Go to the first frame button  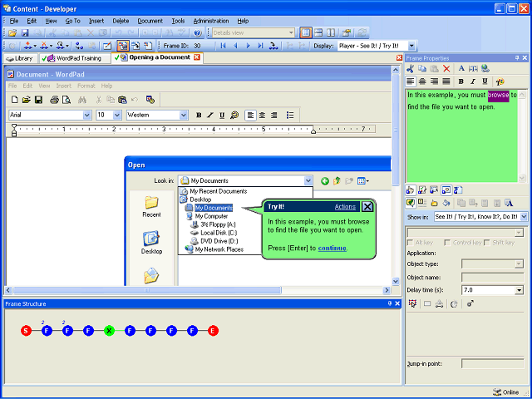(223, 46)
